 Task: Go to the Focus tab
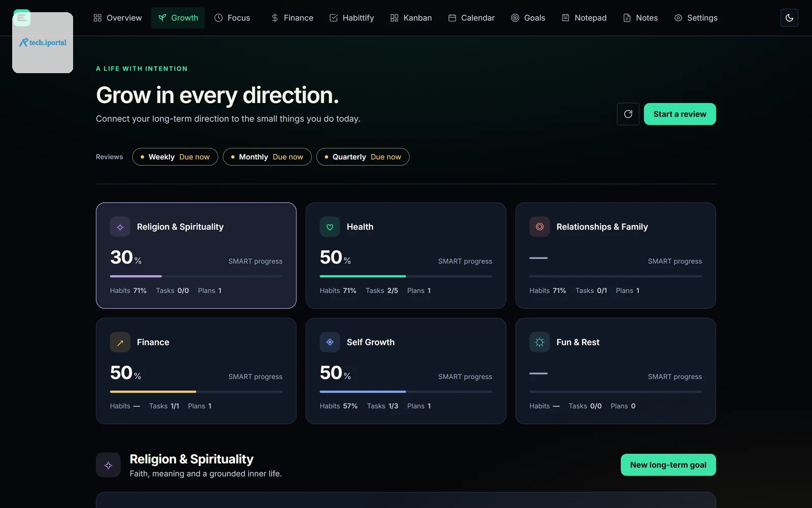pyautogui.click(x=232, y=18)
